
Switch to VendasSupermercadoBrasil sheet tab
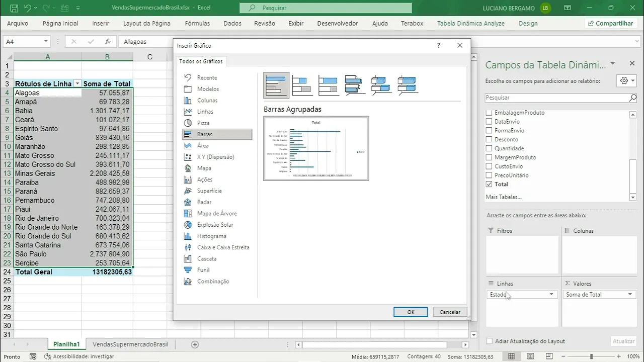(130, 344)
